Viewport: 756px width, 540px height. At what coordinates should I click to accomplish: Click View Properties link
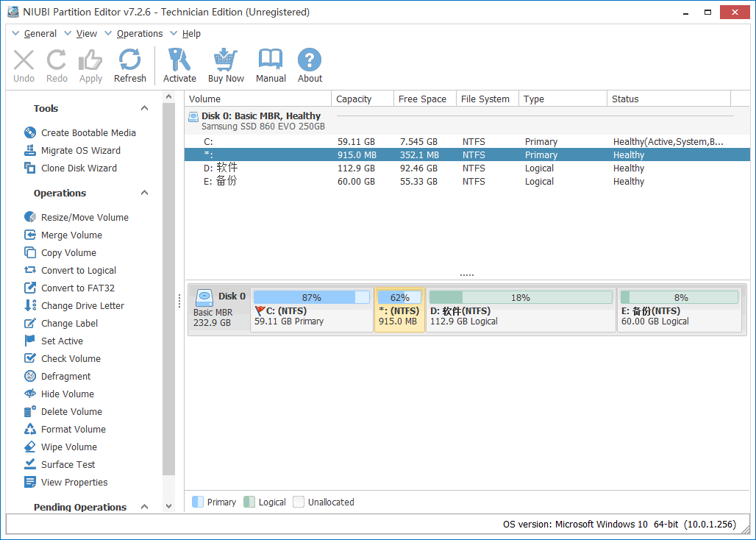(74, 483)
